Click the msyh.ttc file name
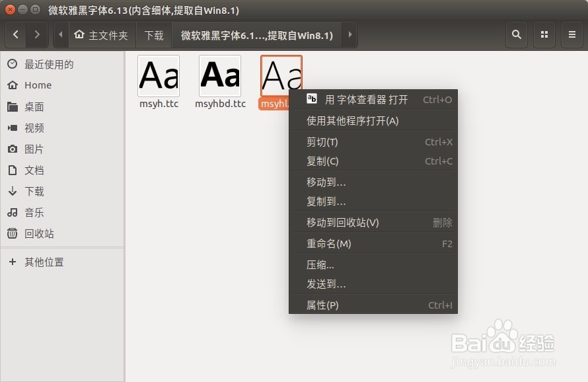 click(159, 104)
